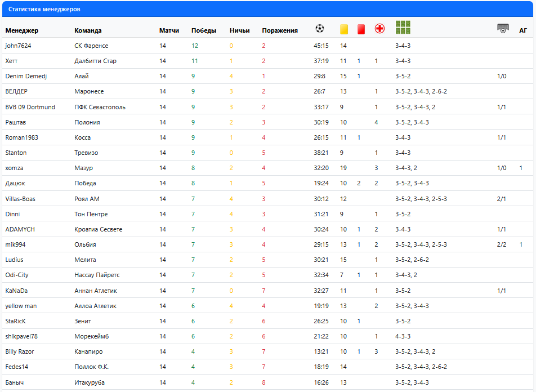The height and width of the screenshot is (392, 536).
Task: Select manager BVB 09 Dortmund
Action: pyautogui.click(x=30, y=107)
